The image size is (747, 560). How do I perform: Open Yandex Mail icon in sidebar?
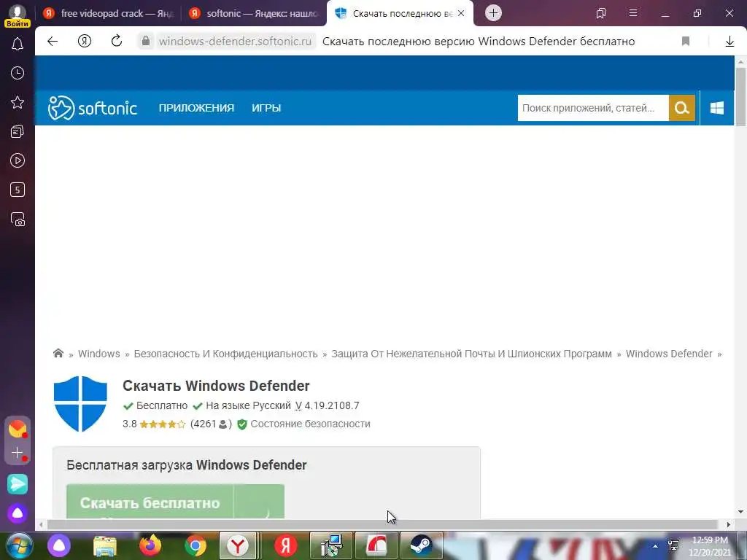coord(18,429)
